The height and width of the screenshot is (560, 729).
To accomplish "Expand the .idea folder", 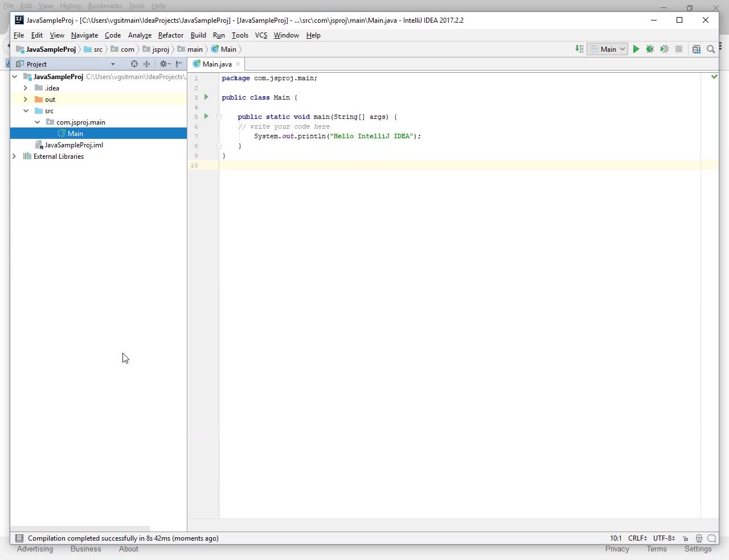I will [26, 88].
